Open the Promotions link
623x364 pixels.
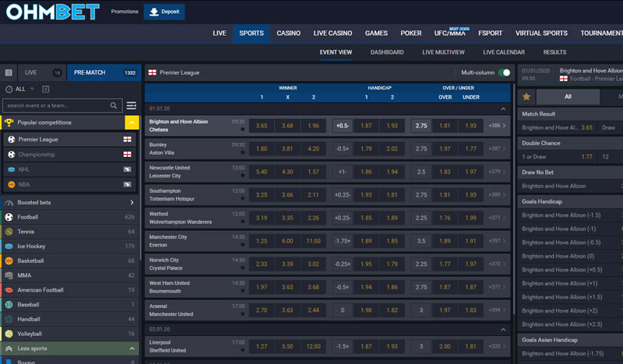pyautogui.click(x=125, y=12)
